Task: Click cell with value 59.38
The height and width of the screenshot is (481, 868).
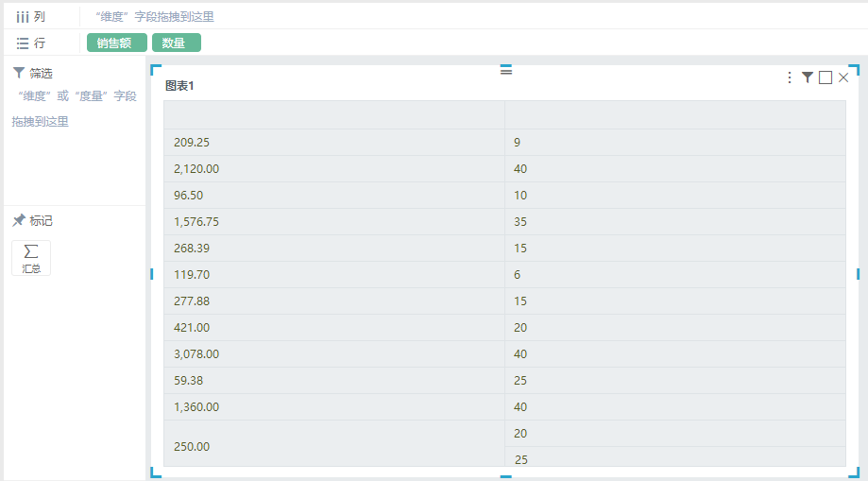Action: click(334, 381)
